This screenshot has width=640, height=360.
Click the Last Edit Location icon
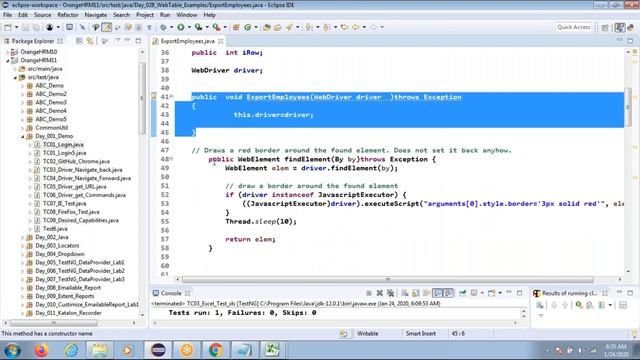344,27
